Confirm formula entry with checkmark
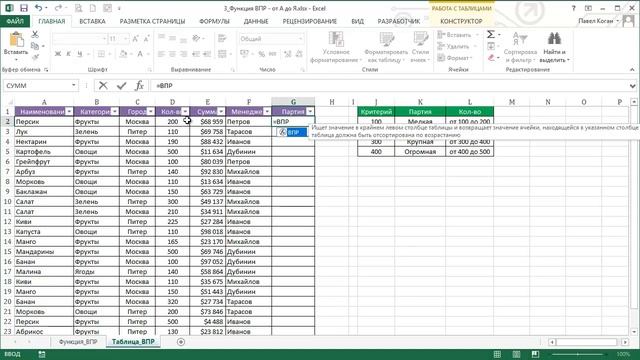640x360 pixels. point(121,85)
